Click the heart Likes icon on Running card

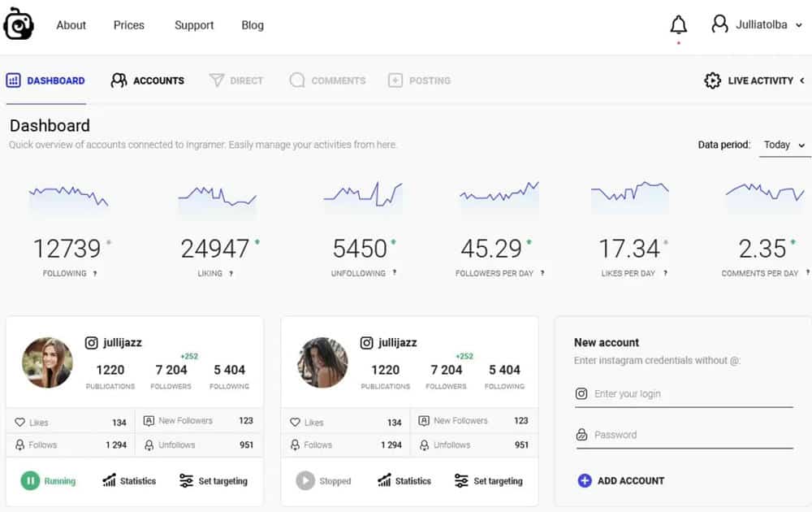click(x=19, y=423)
